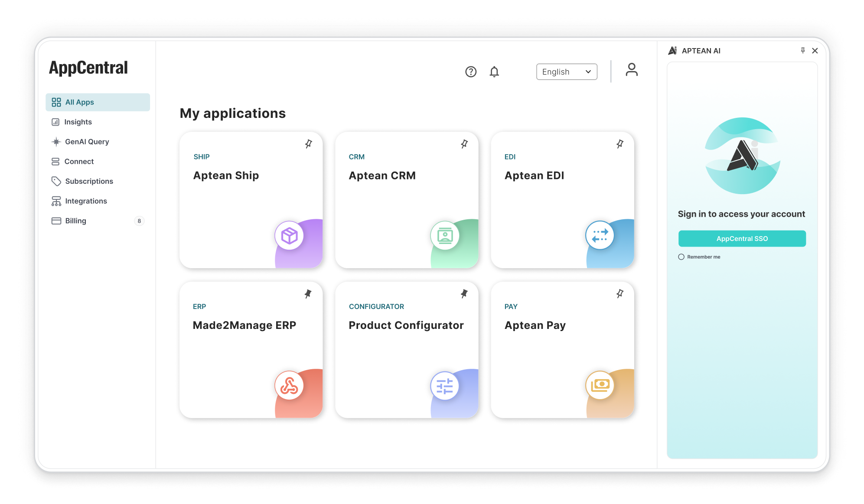Click the Aptean Ship package icon
The height and width of the screenshot is (504, 864).
click(x=290, y=235)
